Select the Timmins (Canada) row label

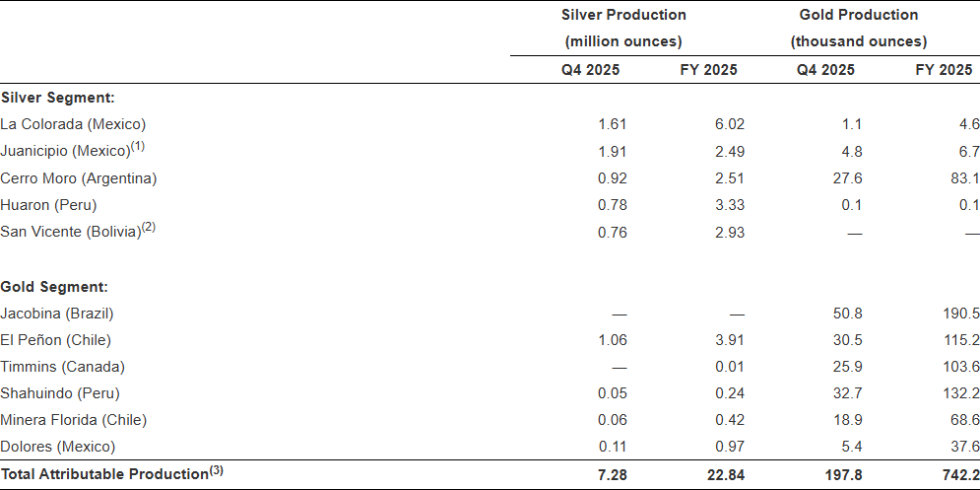62,367
